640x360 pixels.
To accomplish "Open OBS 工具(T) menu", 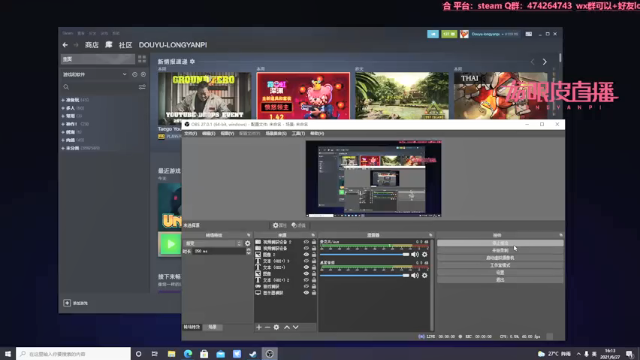I will tap(298, 133).
